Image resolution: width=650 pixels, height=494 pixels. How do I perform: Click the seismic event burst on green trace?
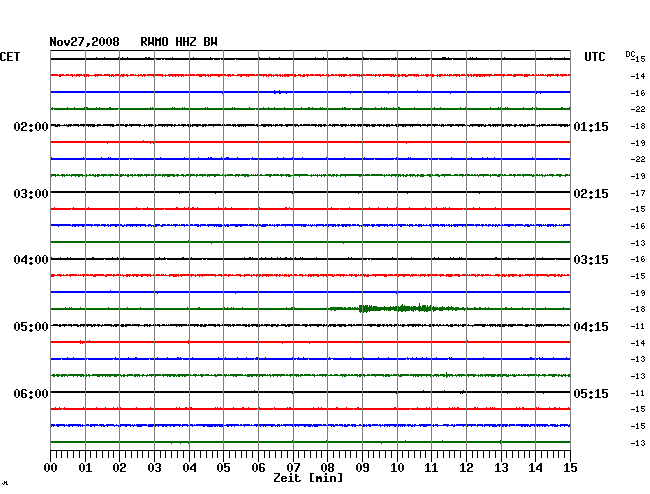tap(398, 308)
